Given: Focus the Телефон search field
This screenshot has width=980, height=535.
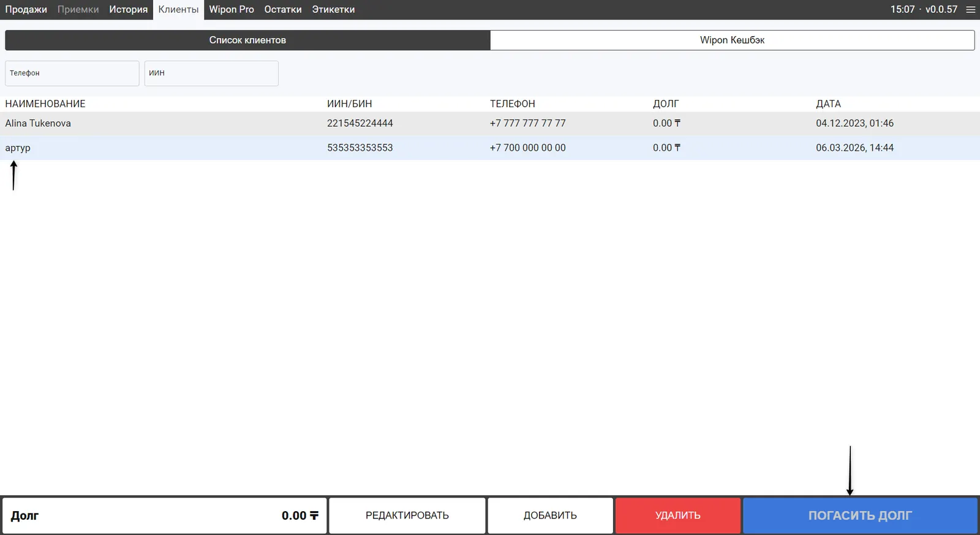Looking at the screenshot, I should (x=72, y=73).
